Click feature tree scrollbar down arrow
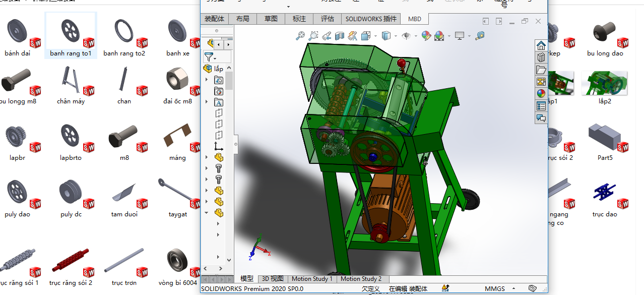Screen dimensions: 644x295 click(x=229, y=259)
